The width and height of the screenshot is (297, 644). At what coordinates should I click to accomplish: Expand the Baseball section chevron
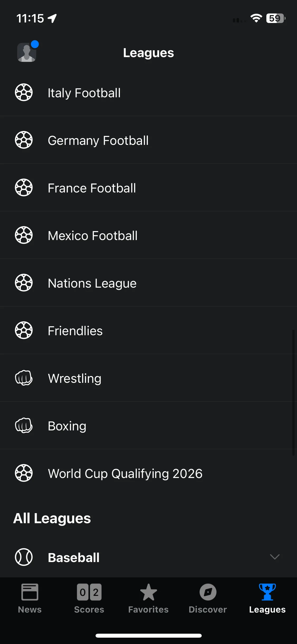tap(275, 557)
